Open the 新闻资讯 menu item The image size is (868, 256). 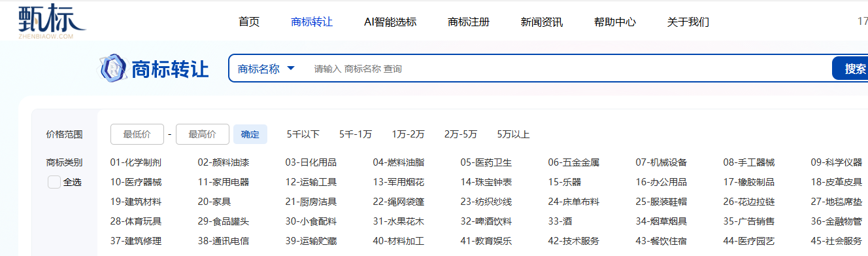pyautogui.click(x=542, y=22)
